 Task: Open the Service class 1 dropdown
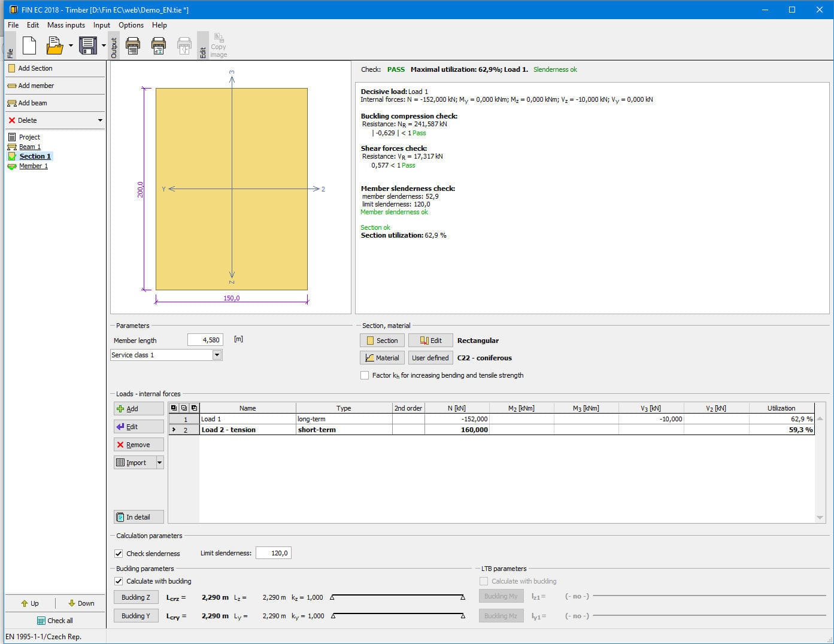pos(217,355)
